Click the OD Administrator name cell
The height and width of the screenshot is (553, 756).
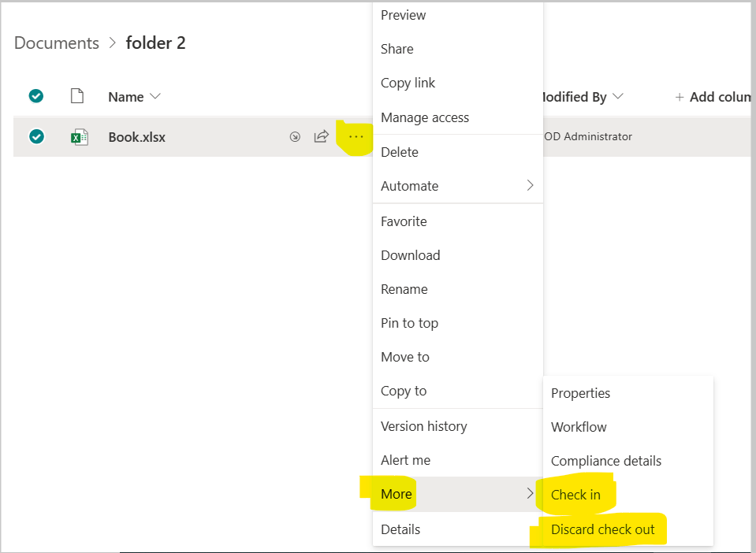click(588, 137)
